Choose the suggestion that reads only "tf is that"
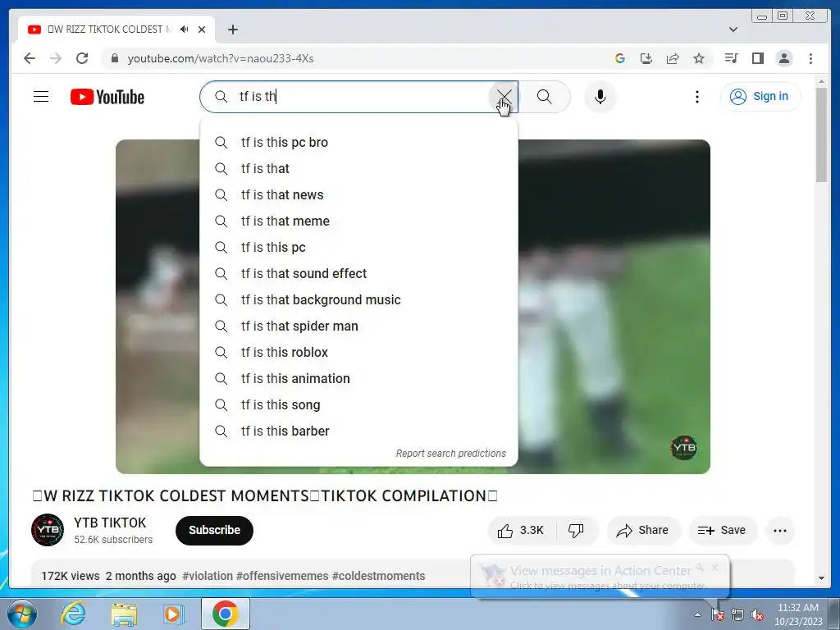This screenshot has height=630, width=840. pos(359,169)
